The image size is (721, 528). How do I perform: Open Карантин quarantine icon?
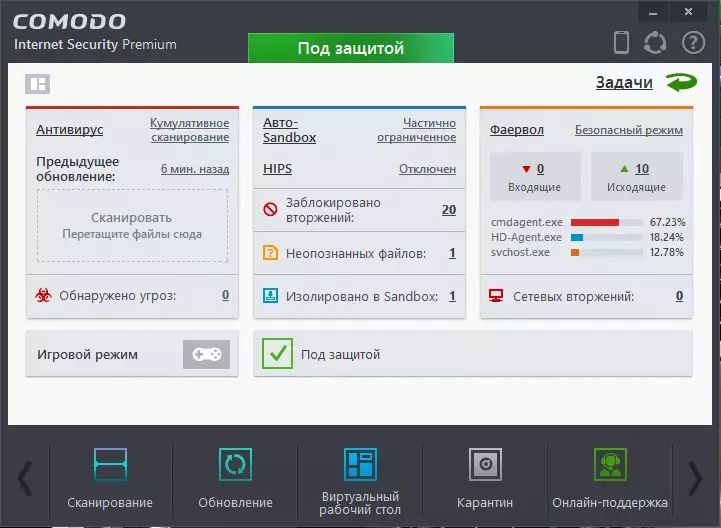click(486, 465)
